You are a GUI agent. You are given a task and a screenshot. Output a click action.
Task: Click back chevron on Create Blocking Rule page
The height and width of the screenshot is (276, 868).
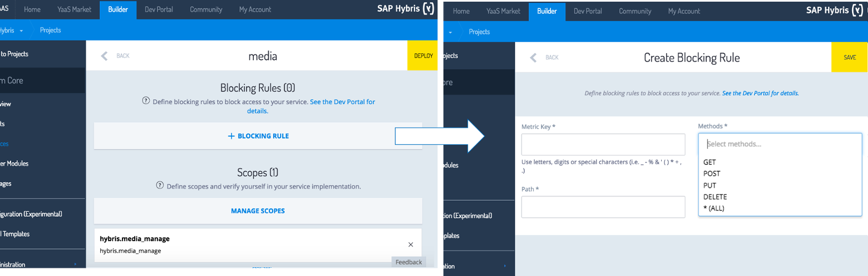pos(533,58)
